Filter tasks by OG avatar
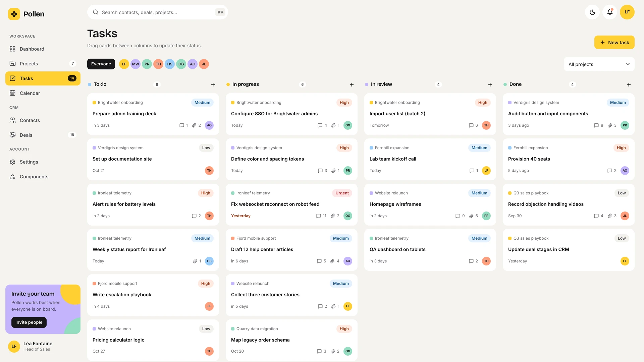The image size is (644, 362). 181,64
